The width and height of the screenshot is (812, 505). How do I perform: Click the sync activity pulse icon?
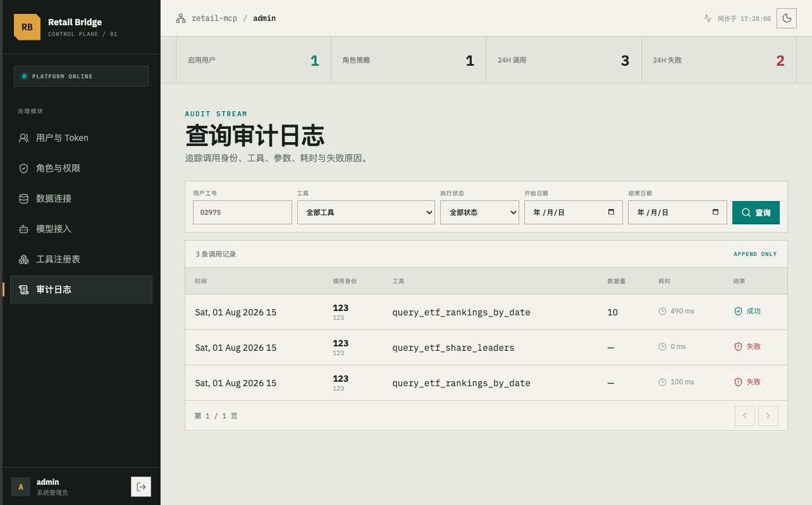[x=708, y=18]
